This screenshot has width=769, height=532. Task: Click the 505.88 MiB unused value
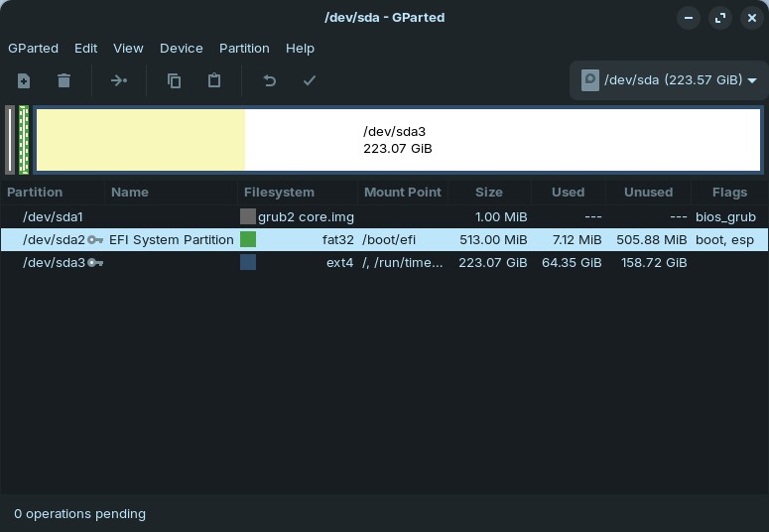[652, 240]
